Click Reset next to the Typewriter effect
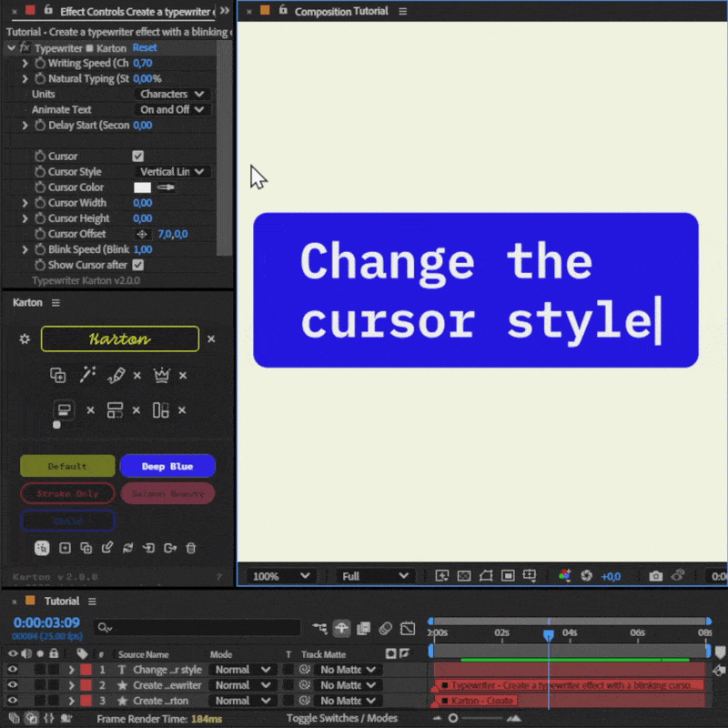 click(145, 47)
